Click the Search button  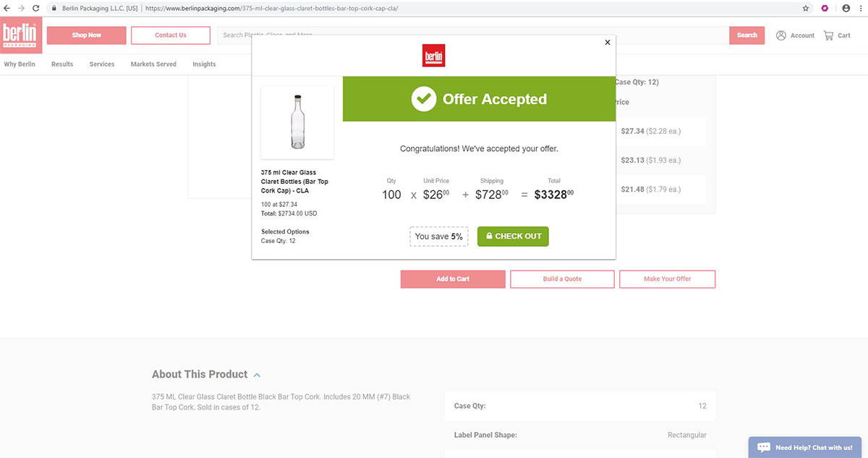[x=747, y=35]
